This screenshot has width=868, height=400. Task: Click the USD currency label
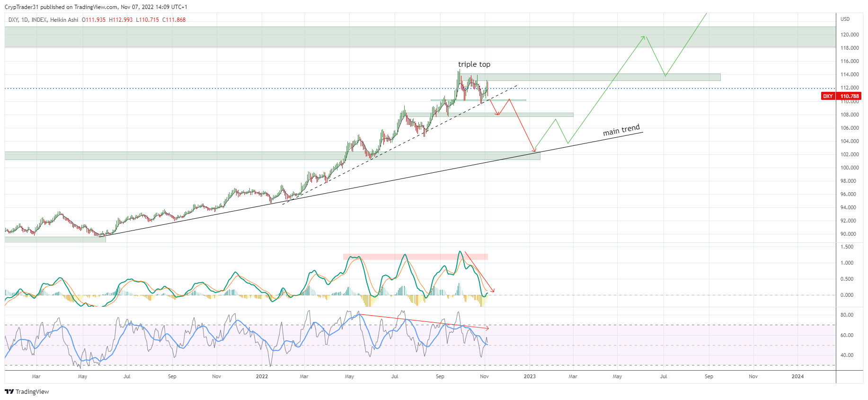pyautogui.click(x=845, y=19)
